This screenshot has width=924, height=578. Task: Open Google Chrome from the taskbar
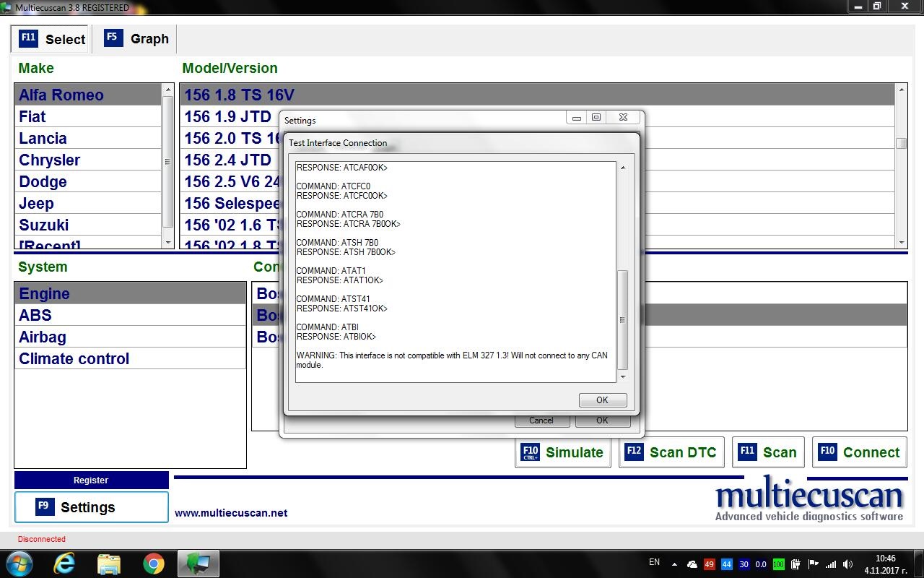pos(153,564)
